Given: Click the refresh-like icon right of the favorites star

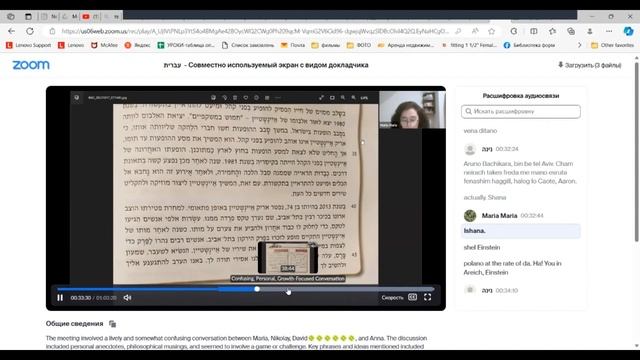Looking at the screenshot, I should tap(514, 31).
